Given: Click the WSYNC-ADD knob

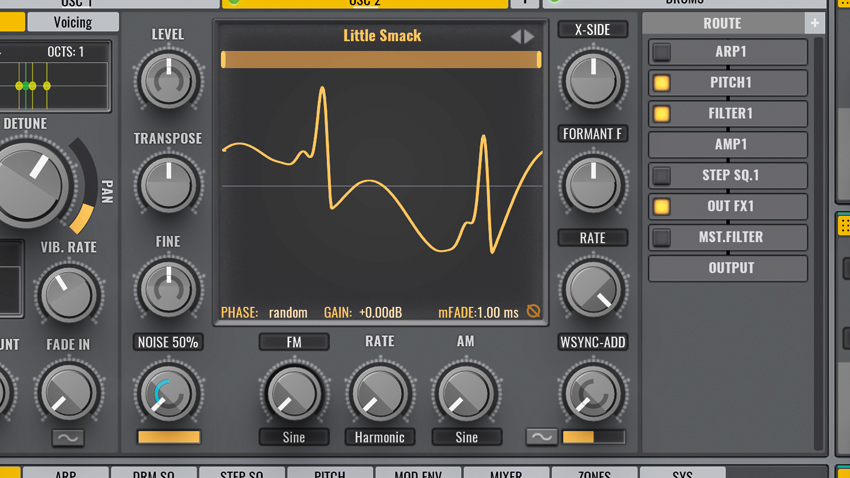Looking at the screenshot, I should 593,393.
